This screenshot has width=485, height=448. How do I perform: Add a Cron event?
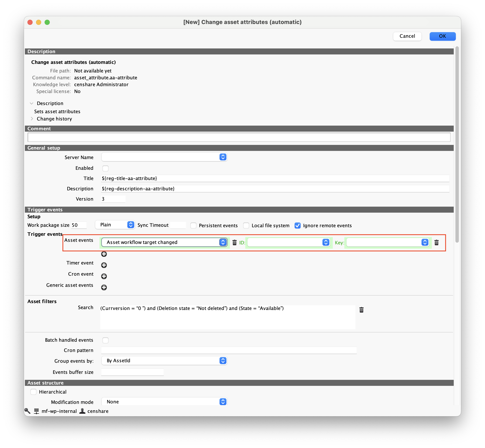click(x=104, y=276)
